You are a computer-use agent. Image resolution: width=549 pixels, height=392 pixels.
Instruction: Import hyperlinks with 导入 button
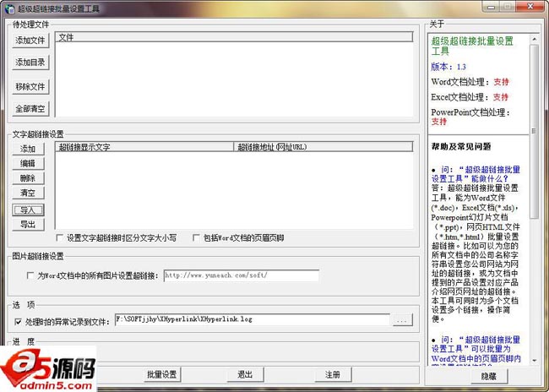click(x=28, y=210)
